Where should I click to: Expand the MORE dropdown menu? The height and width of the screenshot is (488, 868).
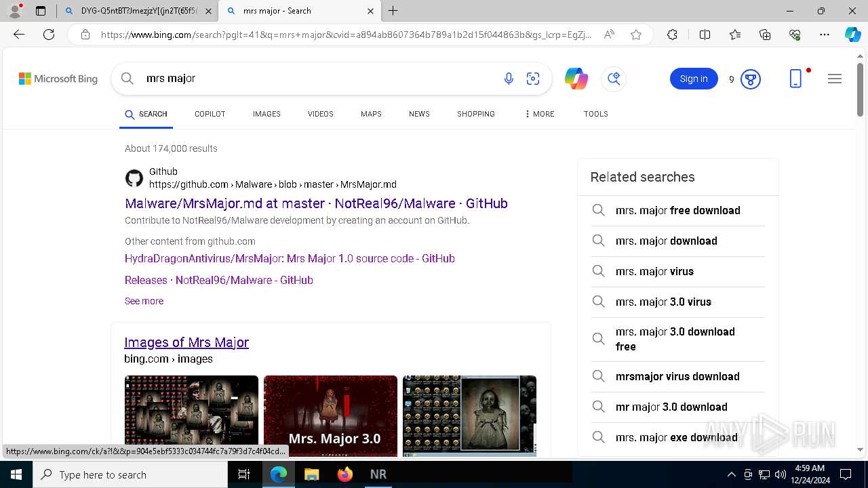pos(540,114)
